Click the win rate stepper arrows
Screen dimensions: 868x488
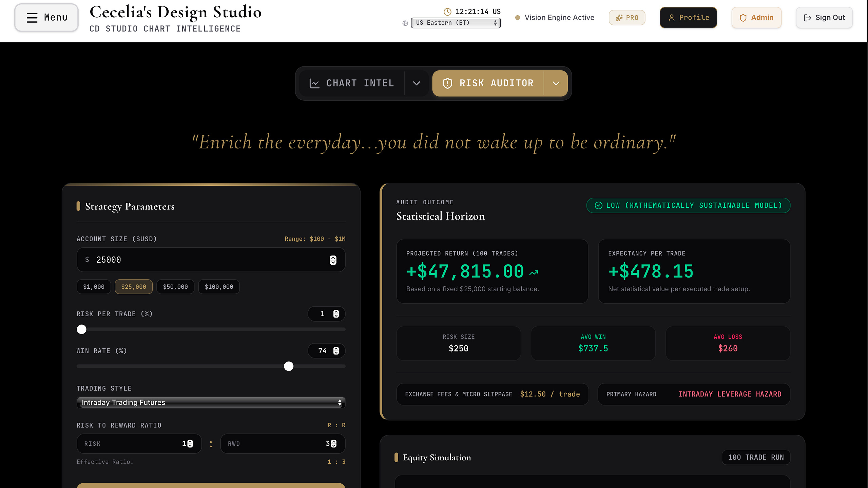click(336, 351)
